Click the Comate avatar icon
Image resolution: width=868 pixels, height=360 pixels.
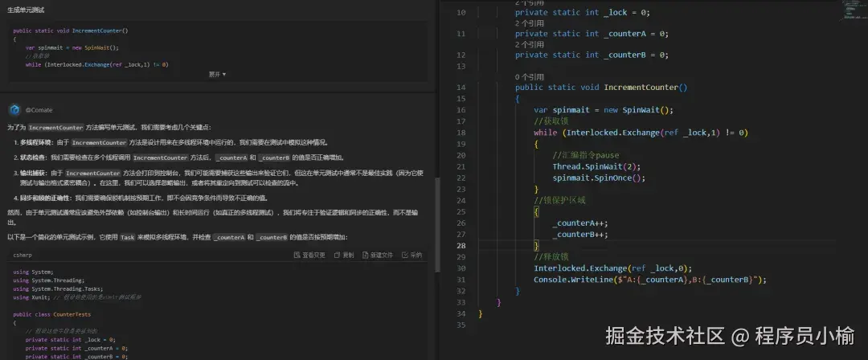coord(14,109)
